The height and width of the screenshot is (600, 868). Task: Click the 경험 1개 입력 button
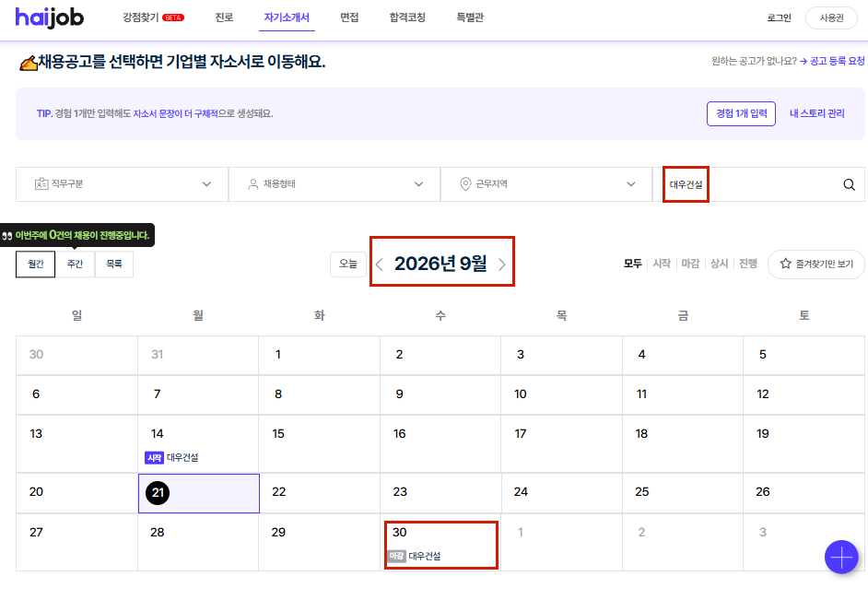[x=741, y=113]
